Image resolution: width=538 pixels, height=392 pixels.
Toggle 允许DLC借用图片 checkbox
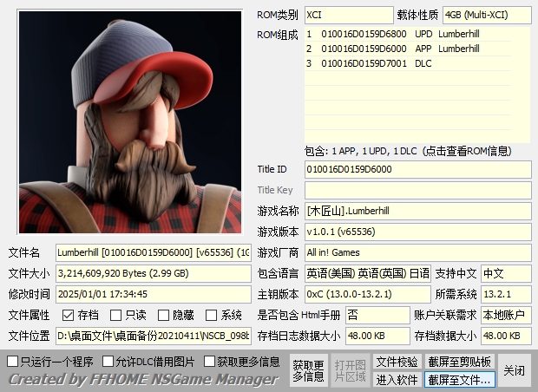point(108,361)
